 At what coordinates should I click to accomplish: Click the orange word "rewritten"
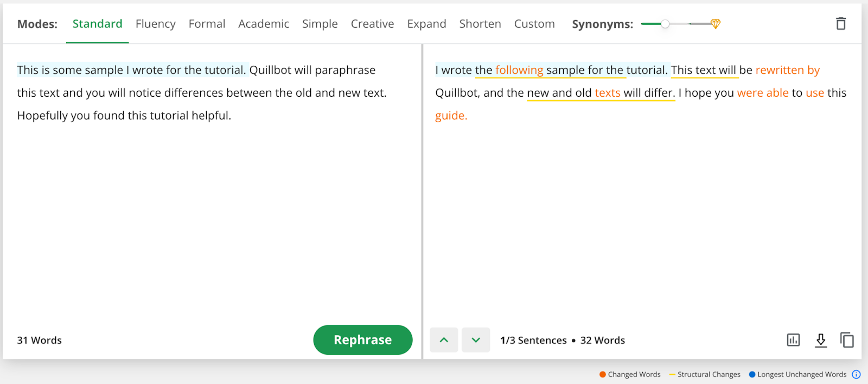tap(780, 70)
